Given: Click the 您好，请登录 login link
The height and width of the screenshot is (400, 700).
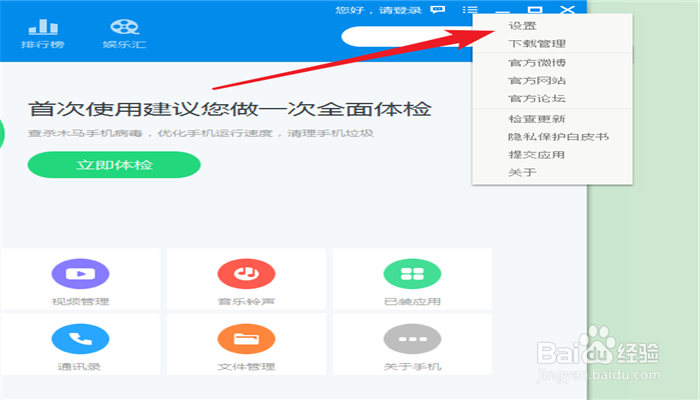Looking at the screenshot, I should tap(379, 10).
